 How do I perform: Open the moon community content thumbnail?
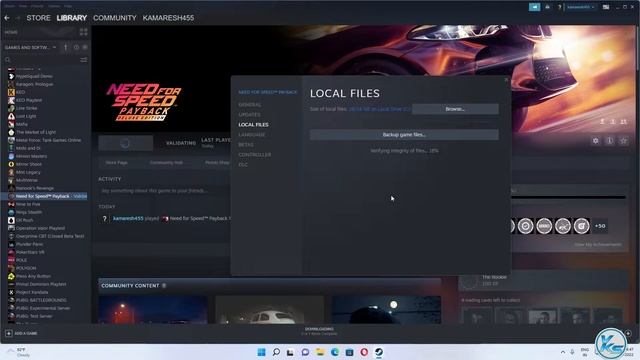click(x=386, y=310)
